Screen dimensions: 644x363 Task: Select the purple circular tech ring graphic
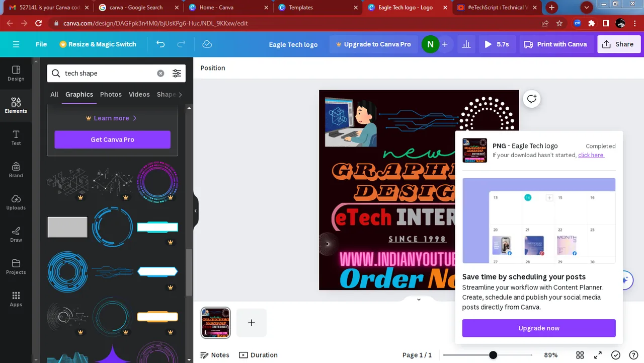click(157, 182)
